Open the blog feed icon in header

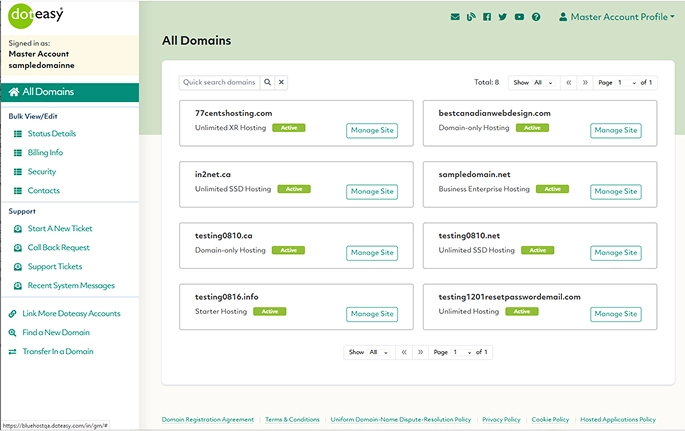[471, 17]
